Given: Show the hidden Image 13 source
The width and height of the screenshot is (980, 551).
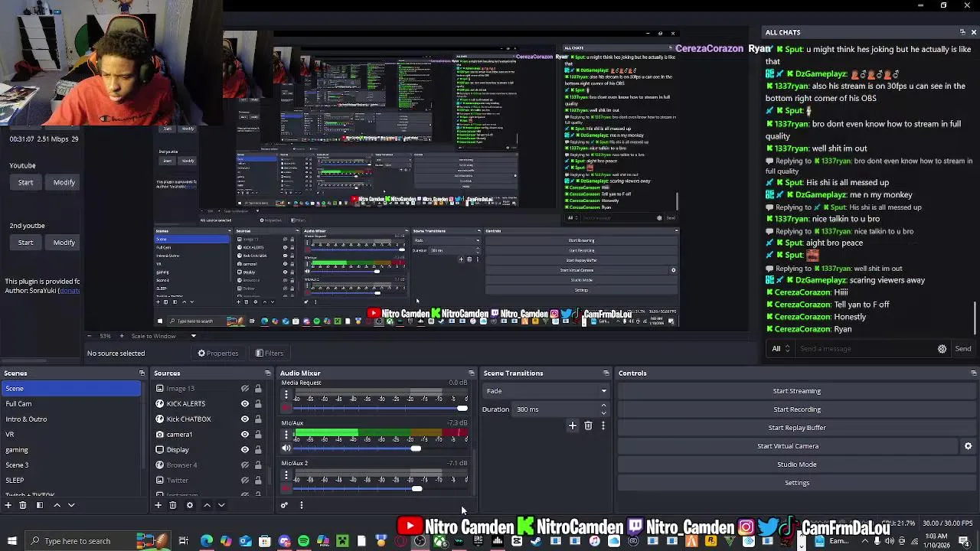Looking at the screenshot, I should tap(245, 389).
